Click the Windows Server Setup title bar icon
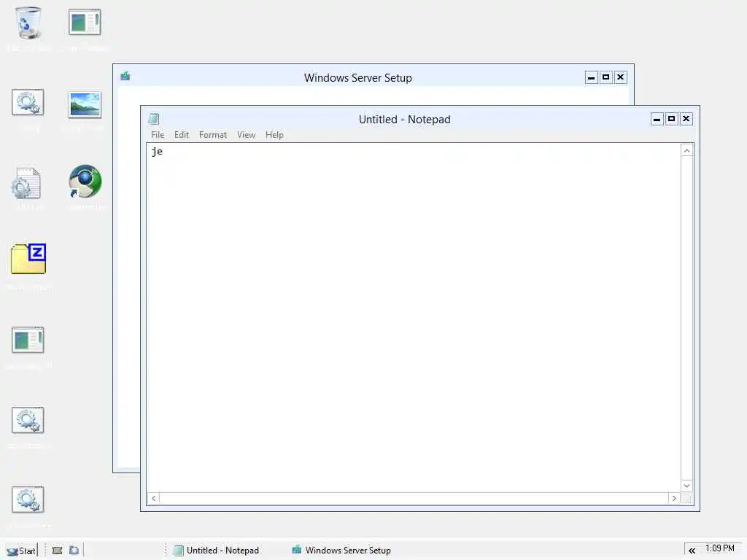 pyautogui.click(x=125, y=76)
